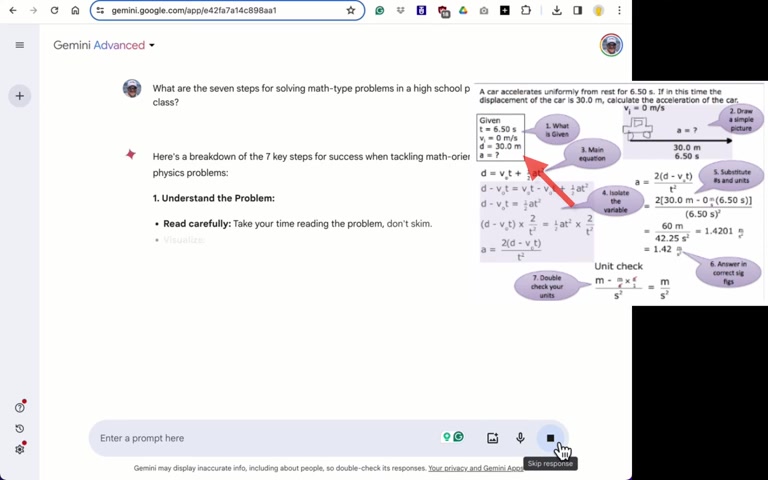The width and height of the screenshot is (768, 480).
Task: Click the gemini.google.com address bar
Action: [x=227, y=10]
